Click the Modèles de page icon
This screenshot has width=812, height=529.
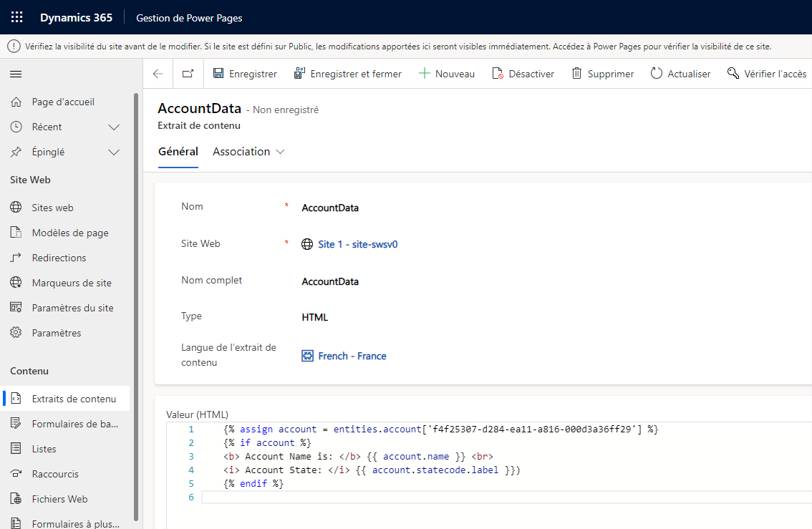pos(16,233)
